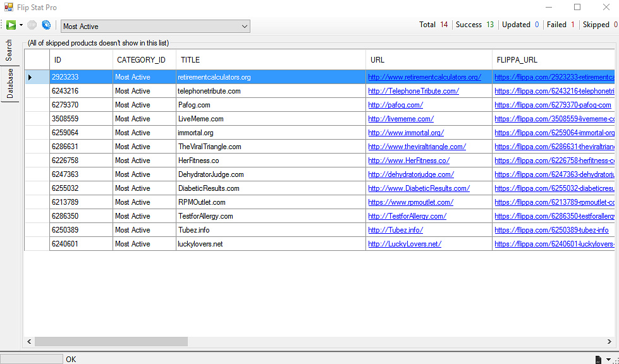Viewport: 619px width, 364px height.
Task: Open the dropdown arrow beside the Start button
Action: tap(21, 25)
